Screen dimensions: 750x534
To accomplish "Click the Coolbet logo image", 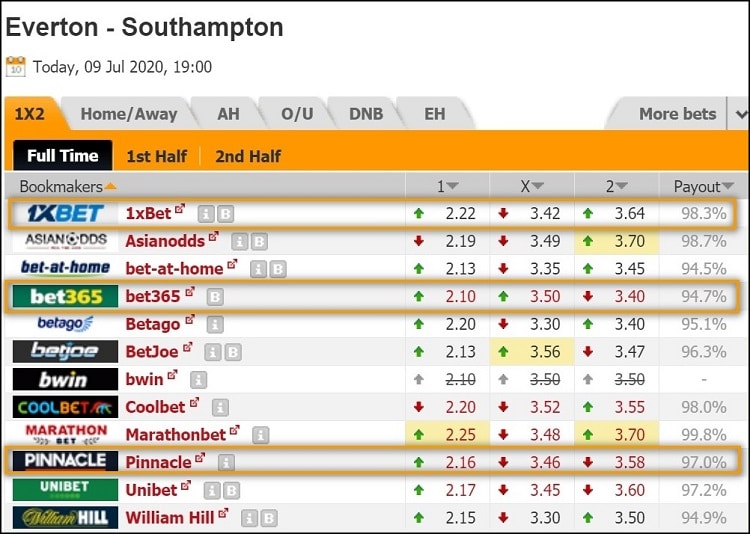I will (x=65, y=407).
